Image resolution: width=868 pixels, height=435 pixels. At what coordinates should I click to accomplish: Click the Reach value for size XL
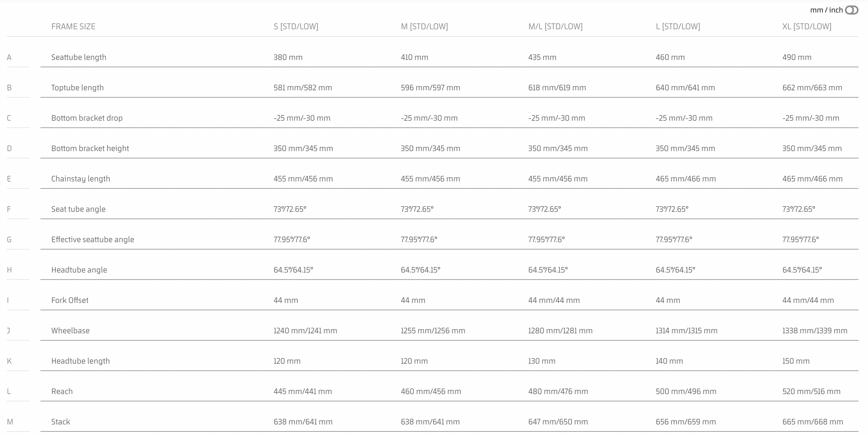tap(811, 391)
